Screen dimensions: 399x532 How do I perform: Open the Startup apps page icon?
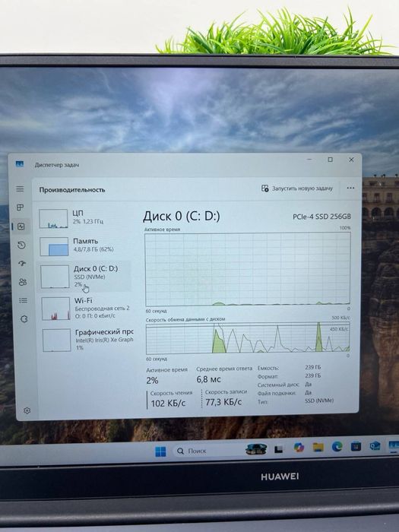[x=22, y=263]
